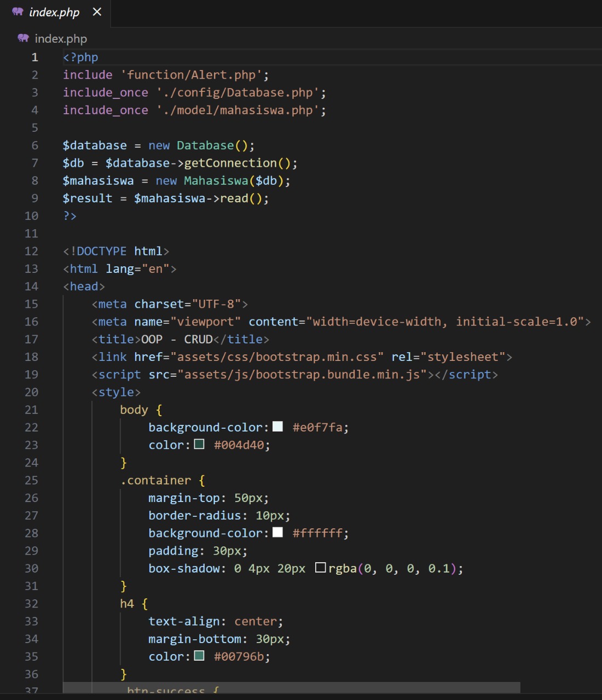Click the Mahasiswa class name on line 8
The image size is (602, 700).
(x=216, y=181)
